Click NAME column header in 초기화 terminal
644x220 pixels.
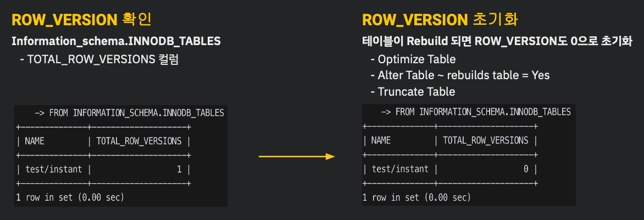click(381, 140)
